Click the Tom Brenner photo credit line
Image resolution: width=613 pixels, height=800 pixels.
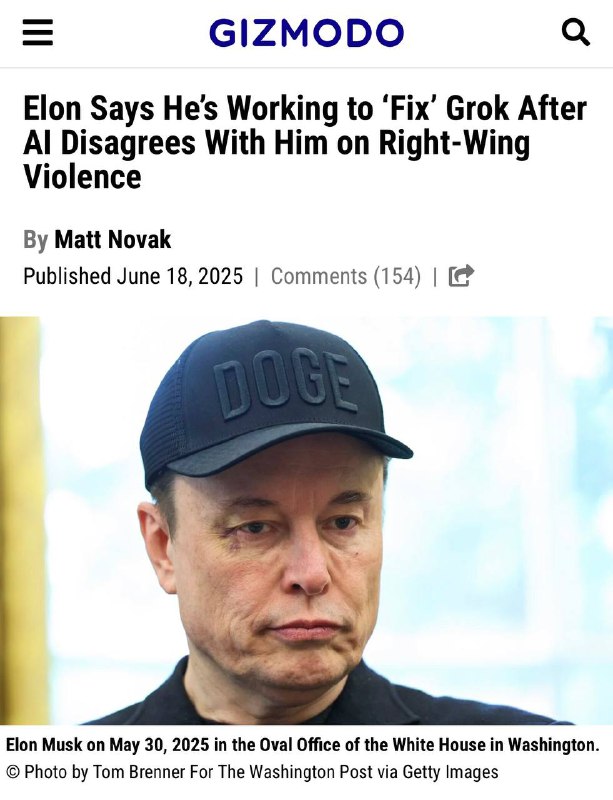[x=253, y=772]
